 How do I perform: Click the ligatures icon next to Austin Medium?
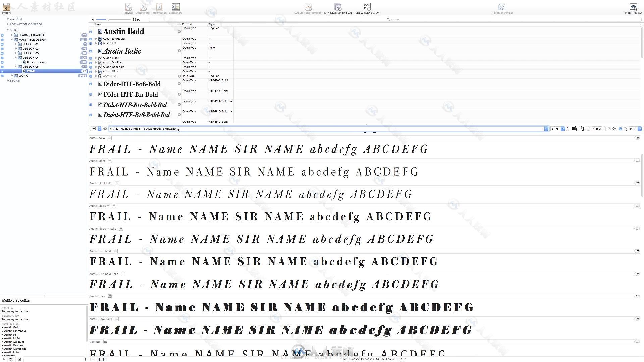pyautogui.click(x=114, y=206)
